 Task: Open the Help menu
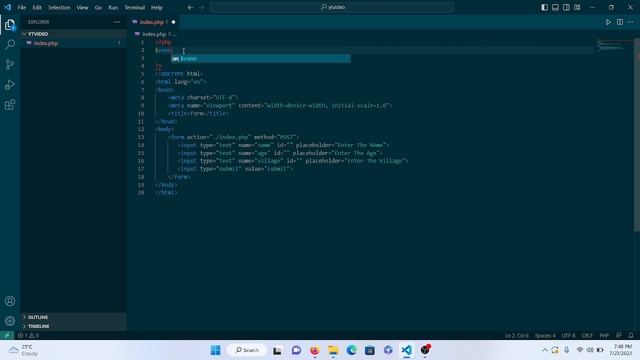(x=157, y=7)
